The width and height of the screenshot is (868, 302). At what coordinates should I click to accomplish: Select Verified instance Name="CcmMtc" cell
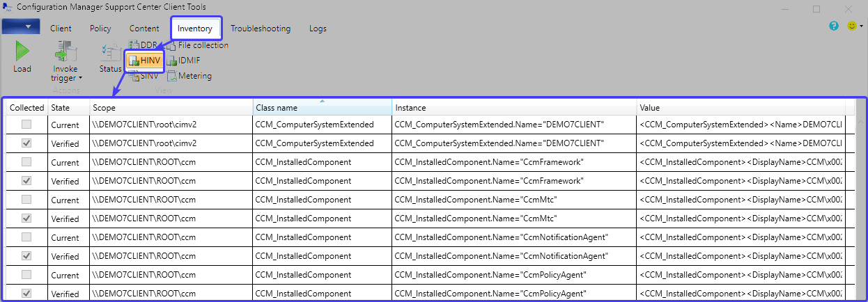point(514,218)
